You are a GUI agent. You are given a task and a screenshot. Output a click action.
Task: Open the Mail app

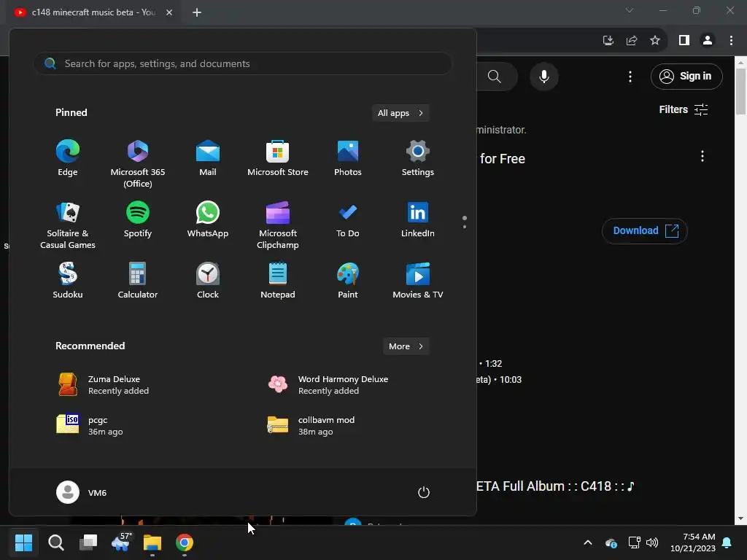pos(208,158)
